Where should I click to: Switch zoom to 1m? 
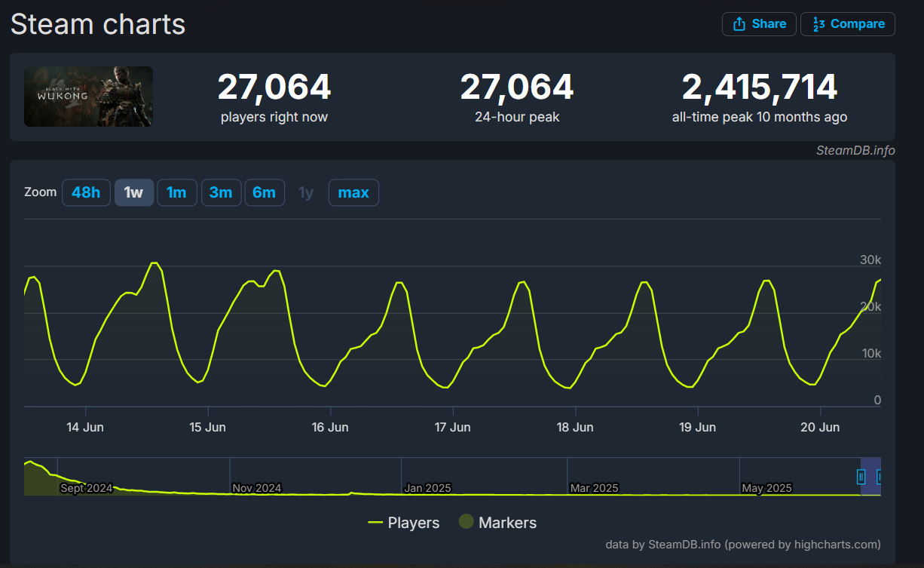tap(176, 192)
